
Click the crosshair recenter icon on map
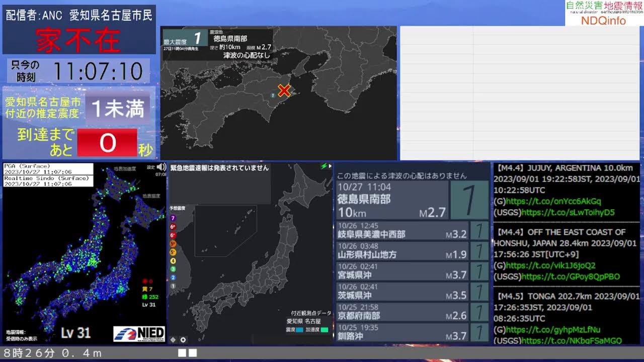click(x=173, y=340)
